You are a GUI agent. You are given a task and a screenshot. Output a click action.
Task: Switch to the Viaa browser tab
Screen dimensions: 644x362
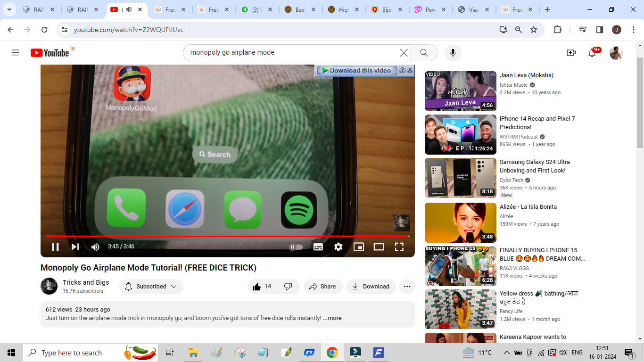pyautogui.click(x=474, y=9)
